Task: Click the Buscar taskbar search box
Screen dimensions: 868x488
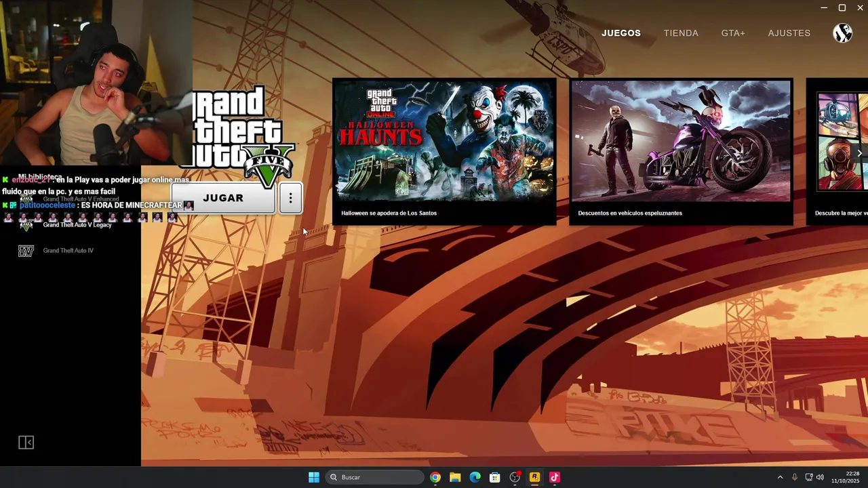Action: point(374,477)
